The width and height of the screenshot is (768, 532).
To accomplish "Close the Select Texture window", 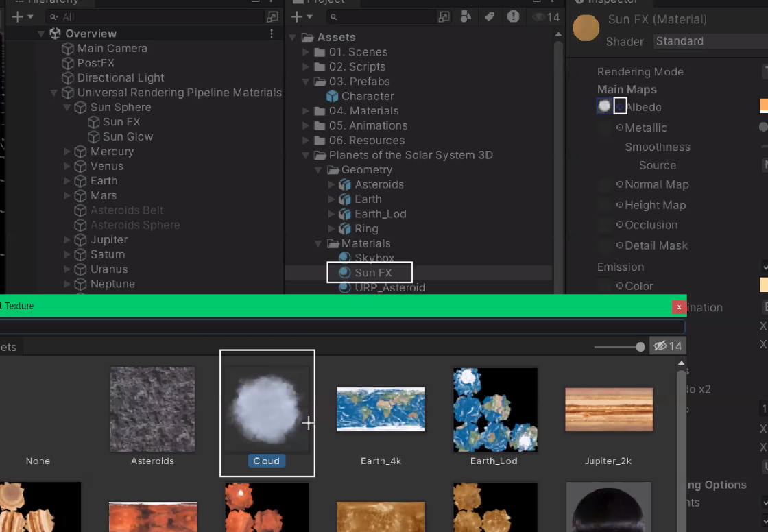I will 679,306.
